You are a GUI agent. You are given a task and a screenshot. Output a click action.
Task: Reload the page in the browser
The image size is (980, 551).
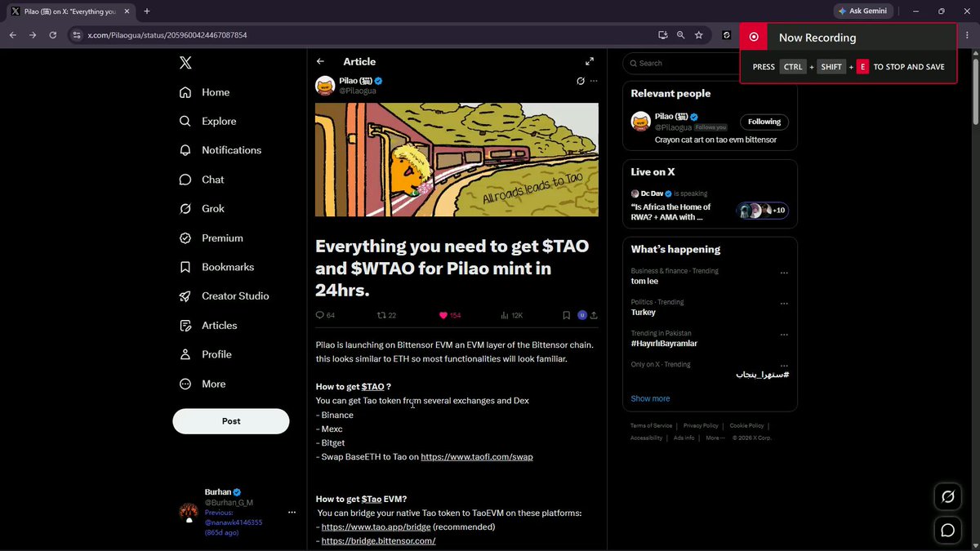[x=53, y=35]
